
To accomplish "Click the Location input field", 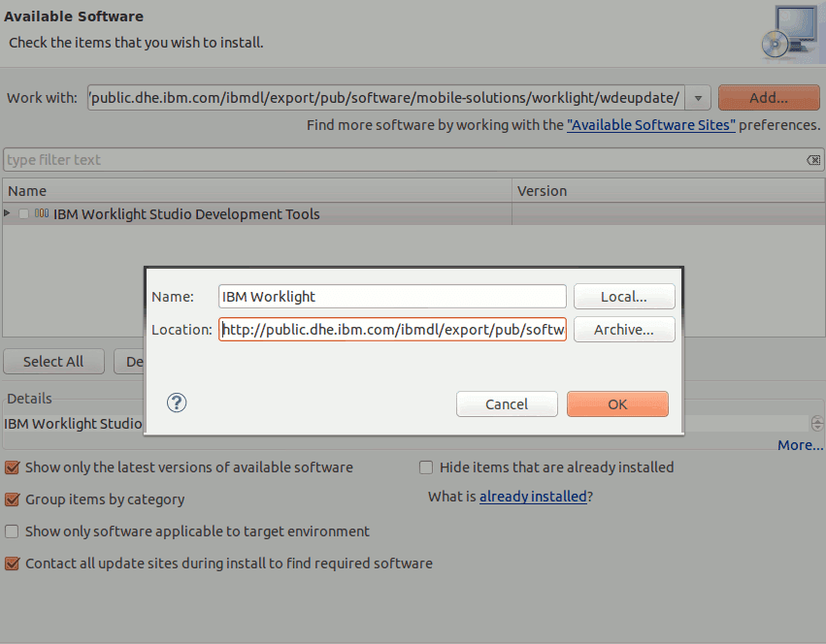I will 392,330.
